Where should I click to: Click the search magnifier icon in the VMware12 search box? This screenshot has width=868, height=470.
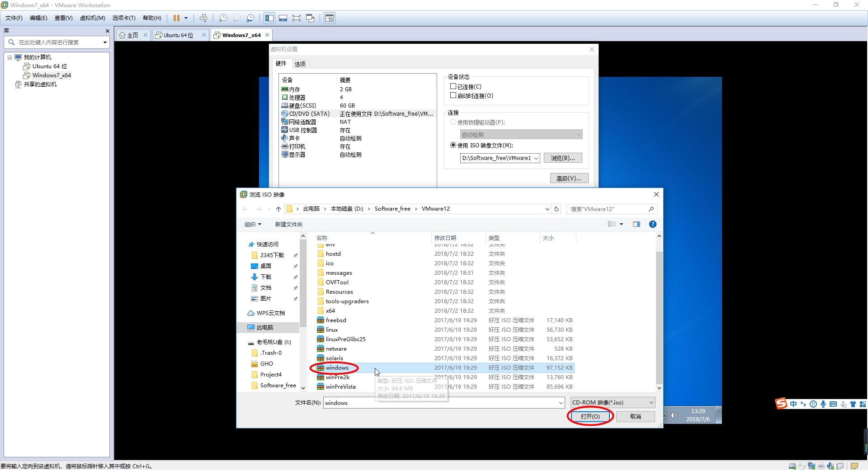coord(651,209)
